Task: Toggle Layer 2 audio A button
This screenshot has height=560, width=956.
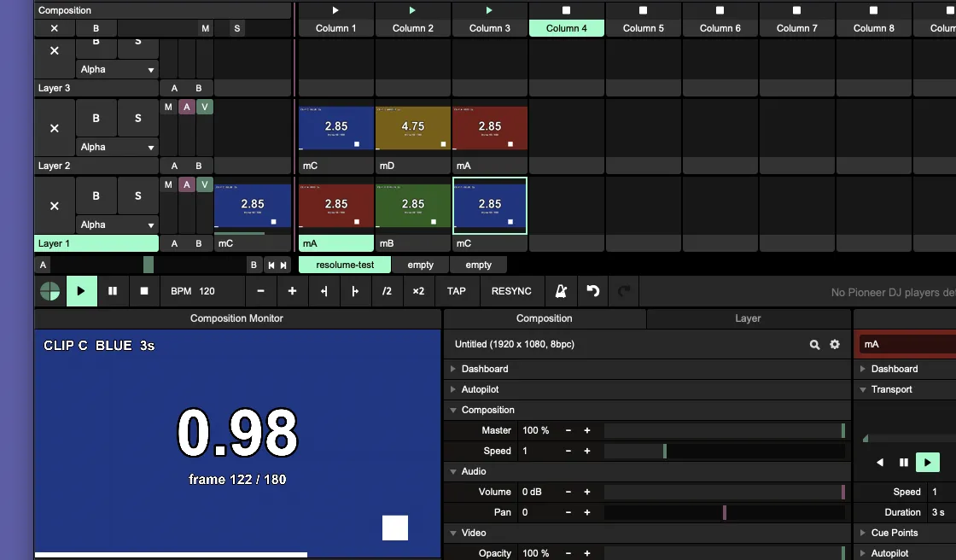Action: [x=187, y=107]
